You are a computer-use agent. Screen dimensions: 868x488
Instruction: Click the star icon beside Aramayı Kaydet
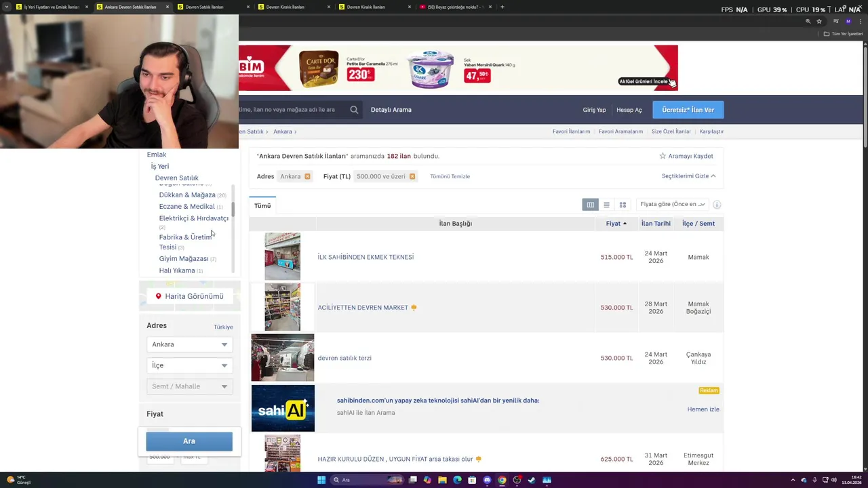(x=663, y=156)
